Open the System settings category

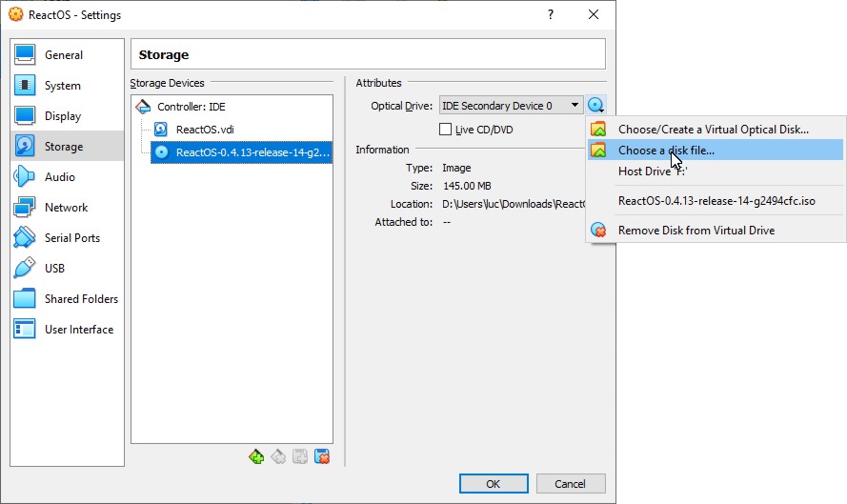click(67, 86)
